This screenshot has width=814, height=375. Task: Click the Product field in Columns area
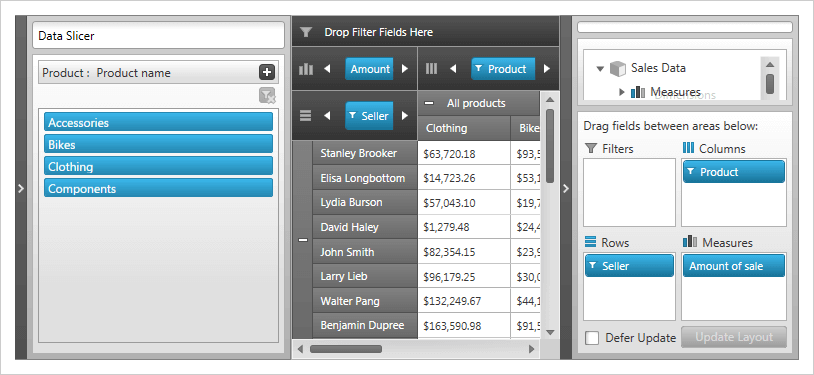(734, 172)
